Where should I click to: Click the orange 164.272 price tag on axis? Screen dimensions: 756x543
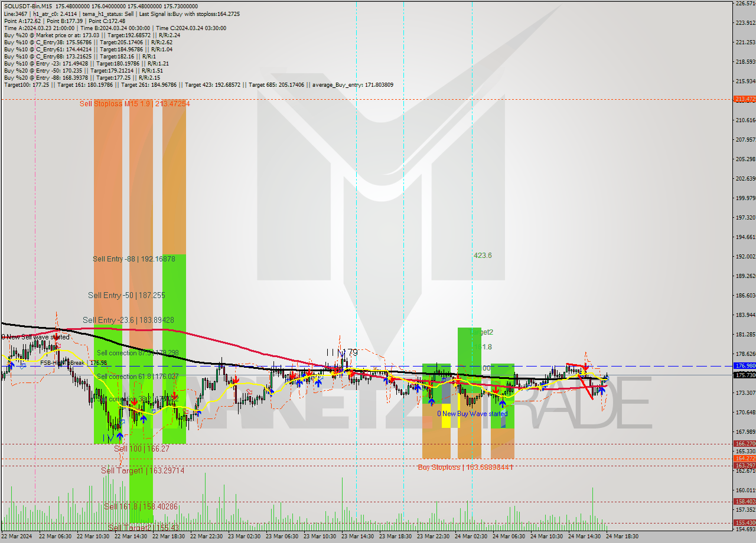(x=745, y=458)
